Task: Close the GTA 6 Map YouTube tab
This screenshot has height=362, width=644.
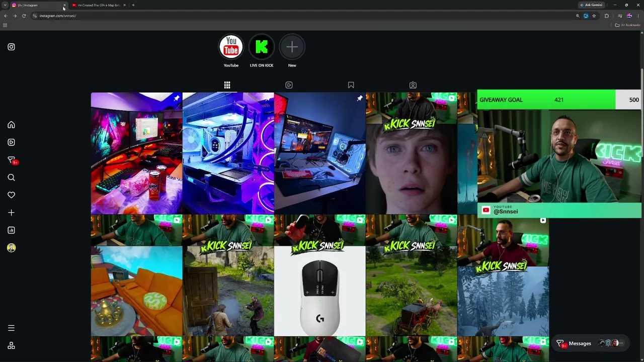Action: pos(124,5)
